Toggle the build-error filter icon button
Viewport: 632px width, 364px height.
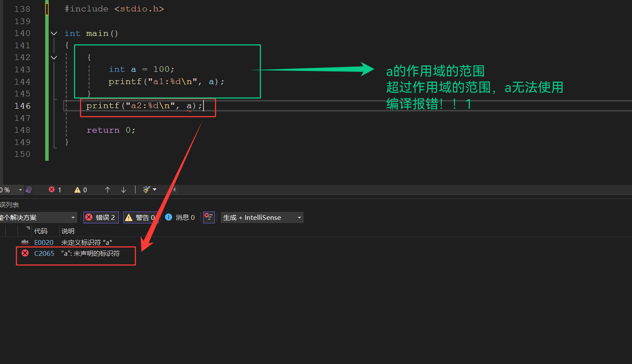click(x=209, y=217)
